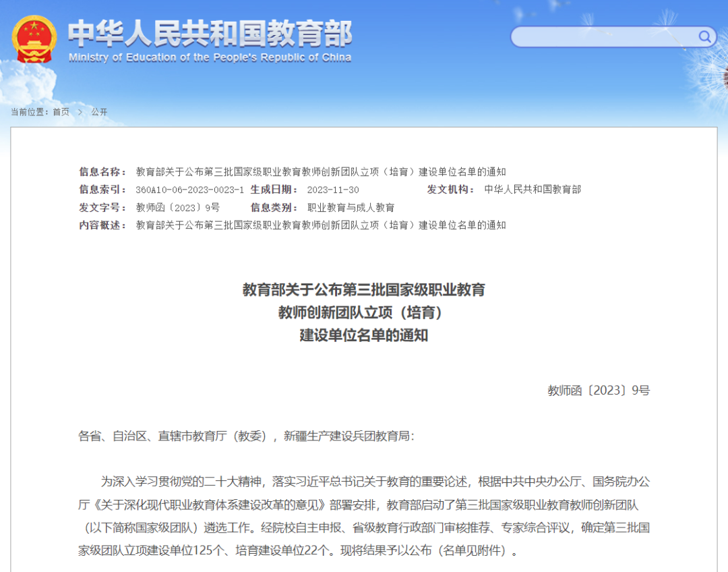728x572 pixels.
Task: Click the text 《关于深化现代职业教育体系建设改革的意见》
Action: pos(210,505)
